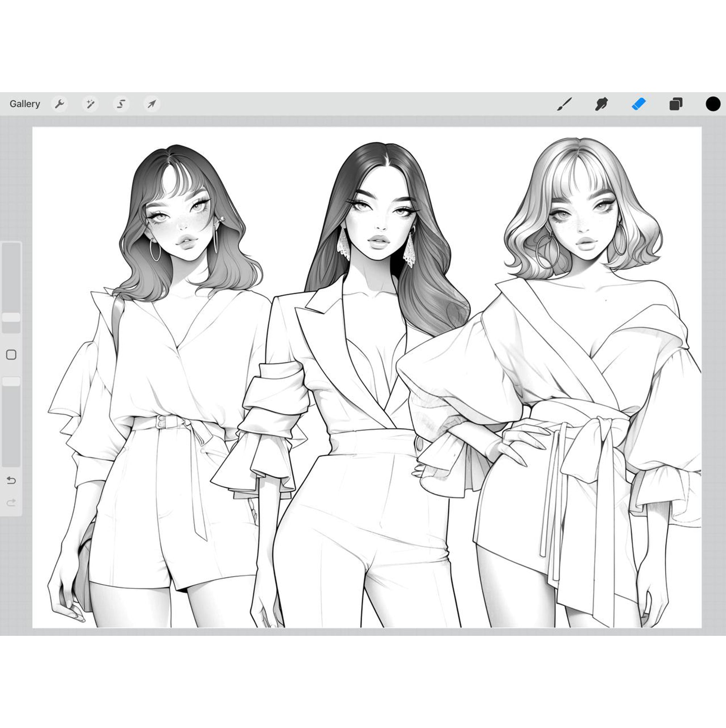Return to the Gallery
The image size is (726, 728).
coord(24,104)
